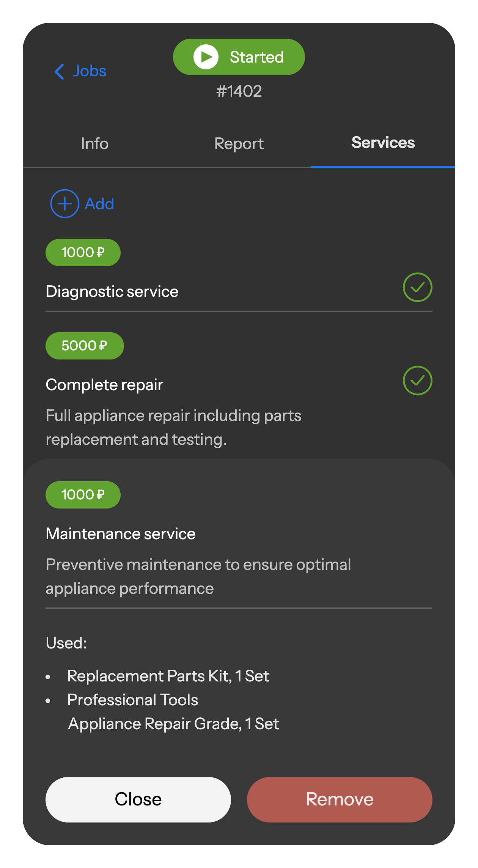Click the Maintenance service 1000 ₽ badge

83,495
